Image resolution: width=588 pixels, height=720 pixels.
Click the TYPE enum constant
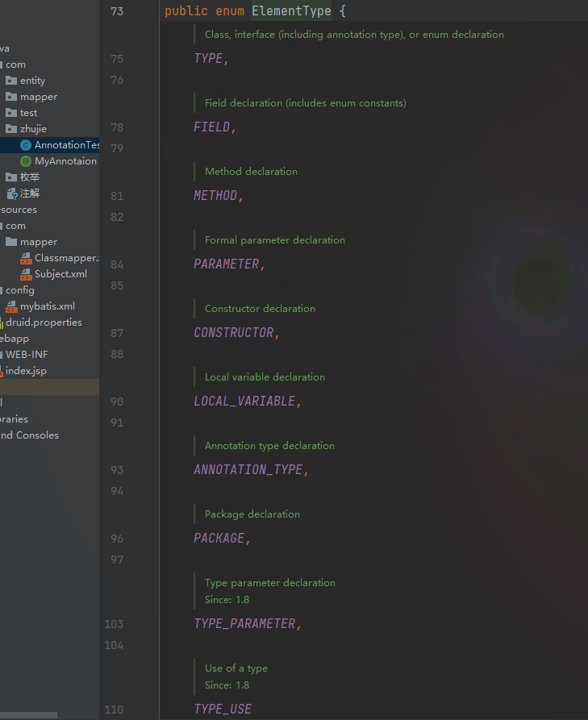(x=208, y=58)
